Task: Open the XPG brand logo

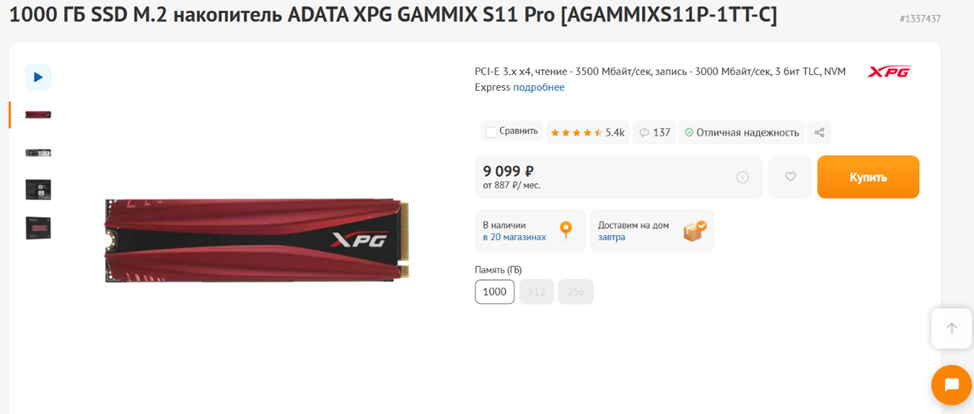Action: 889,71
